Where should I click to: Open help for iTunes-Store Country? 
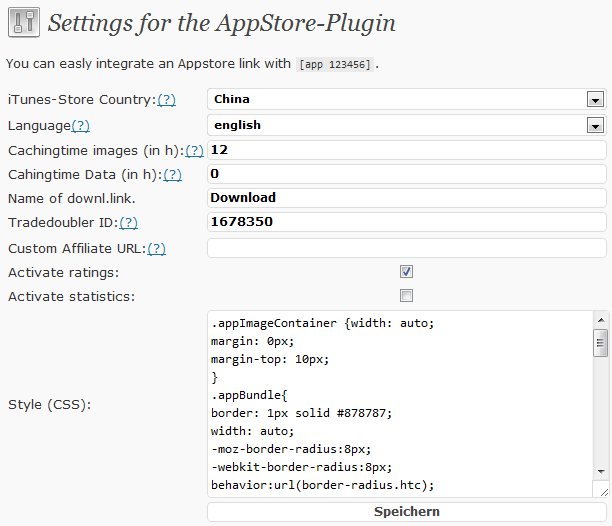(166, 100)
